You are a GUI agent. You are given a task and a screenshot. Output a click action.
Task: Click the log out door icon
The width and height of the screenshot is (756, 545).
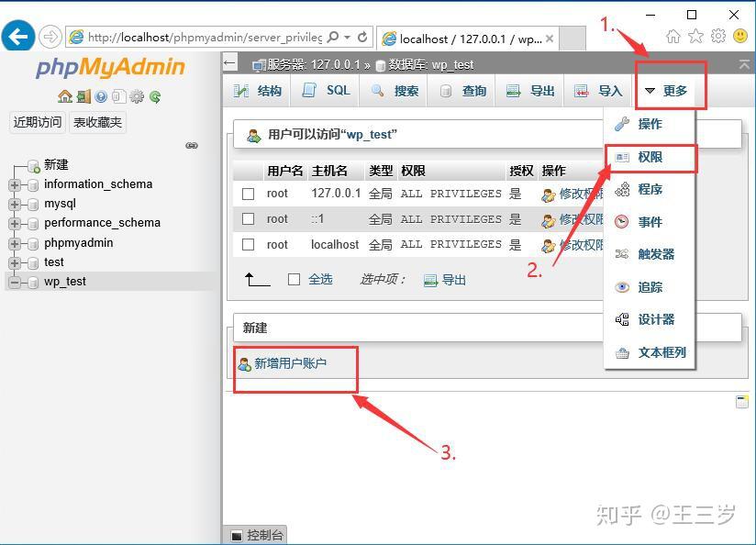(83, 96)
